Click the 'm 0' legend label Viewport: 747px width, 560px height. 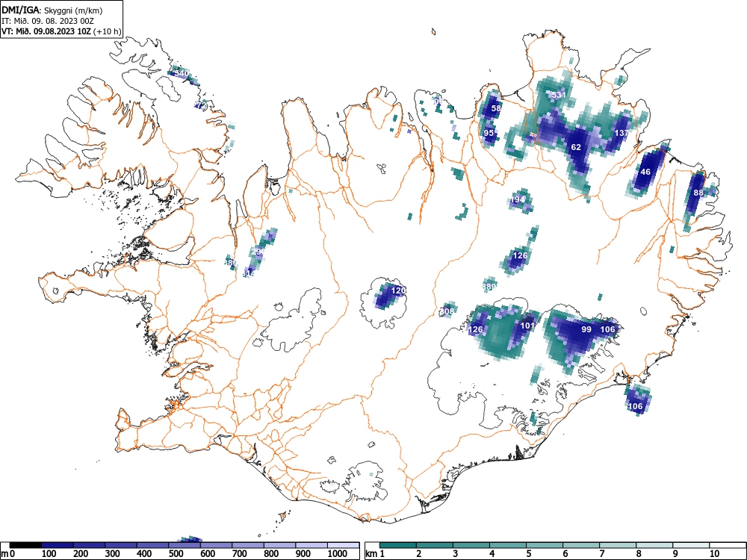click(x=8, y=554)
